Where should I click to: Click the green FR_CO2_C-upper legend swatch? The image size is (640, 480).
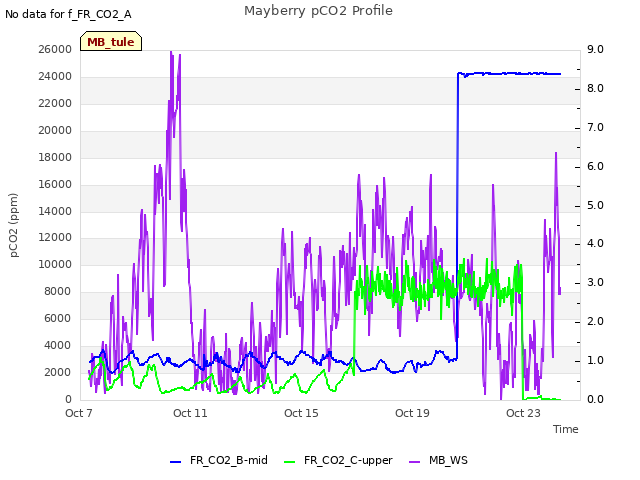289,462
